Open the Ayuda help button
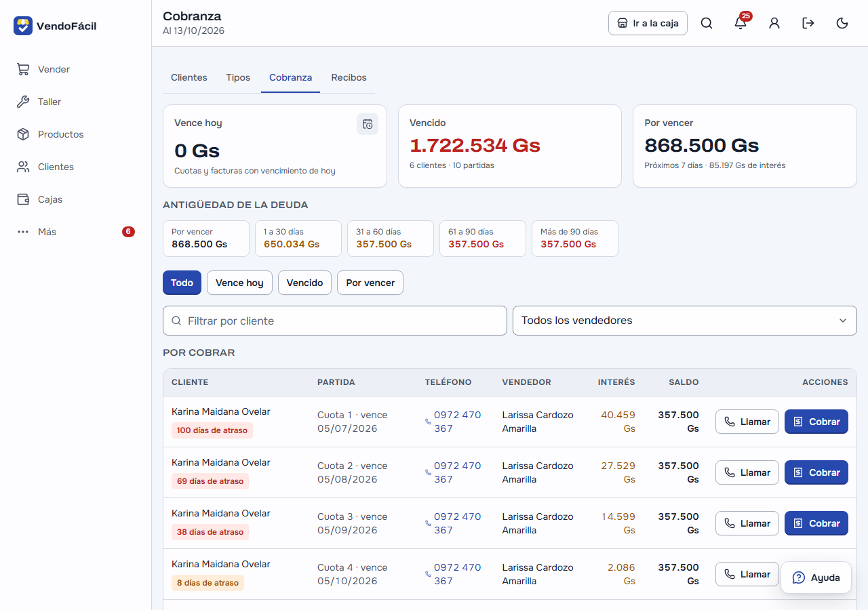Viewport: 868px width, 610px height. click(x=816, y=577)
